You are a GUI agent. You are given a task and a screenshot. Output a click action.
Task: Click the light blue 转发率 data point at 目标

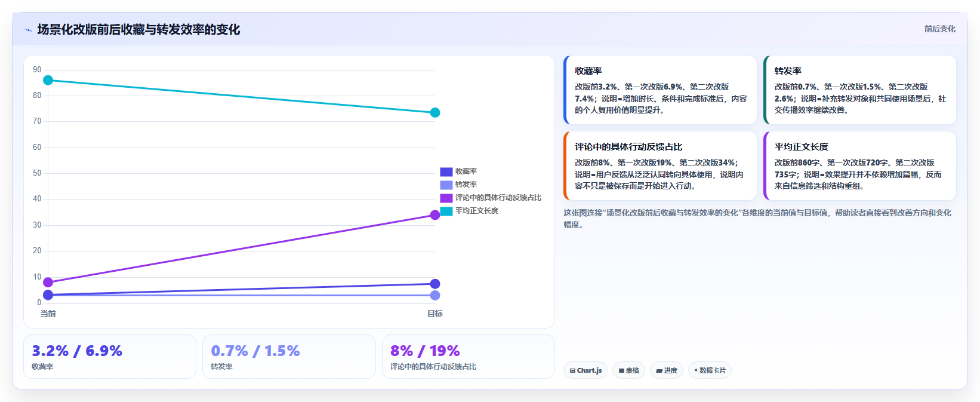435,295
